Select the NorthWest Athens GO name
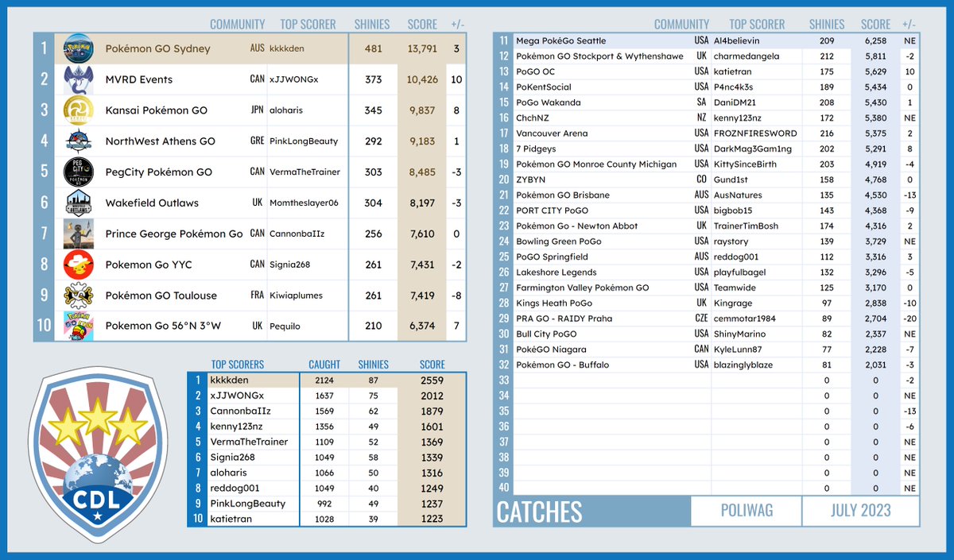954x560 pixels. click(x=160, y=141)
